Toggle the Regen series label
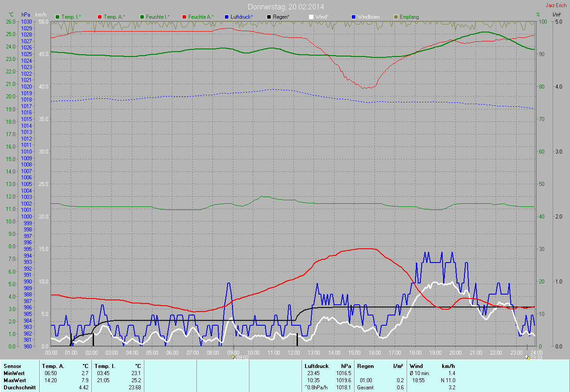The width and height of the screenshot is (570, 392). point(281,17)
